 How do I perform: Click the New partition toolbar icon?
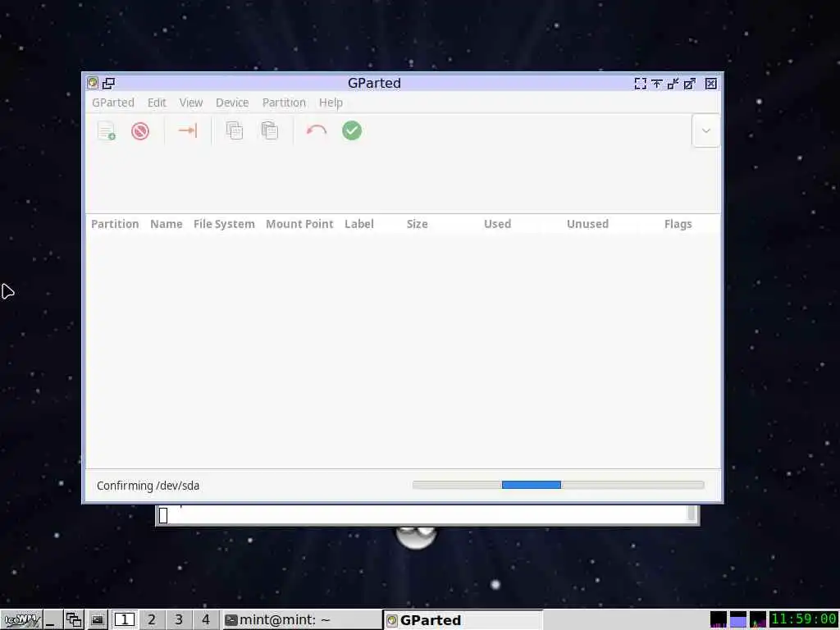point(107,130)
